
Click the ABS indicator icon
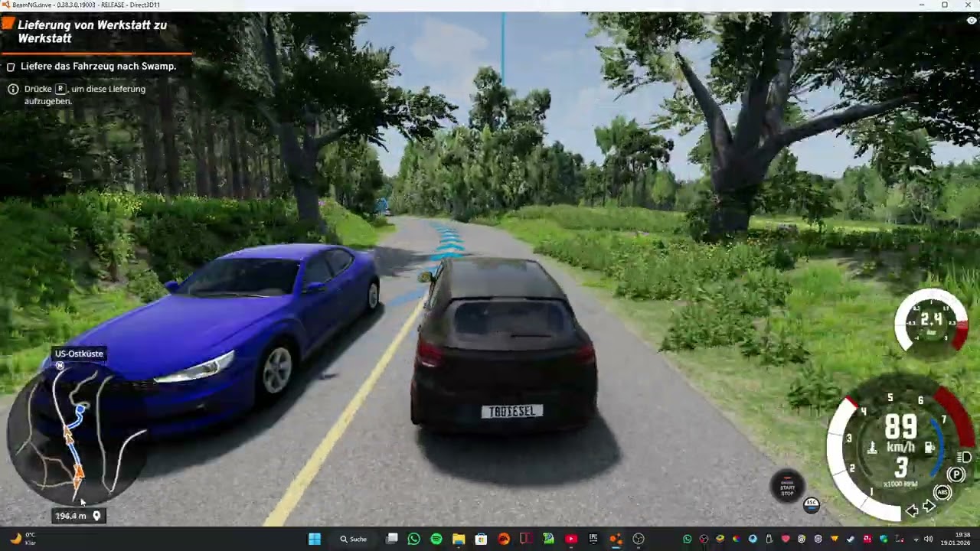(942, 492)
